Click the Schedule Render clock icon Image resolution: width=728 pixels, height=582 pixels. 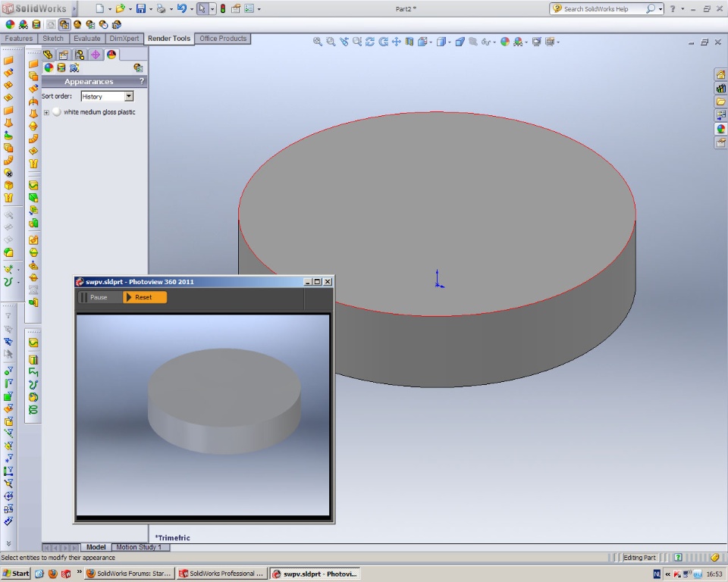coord(103,24)
